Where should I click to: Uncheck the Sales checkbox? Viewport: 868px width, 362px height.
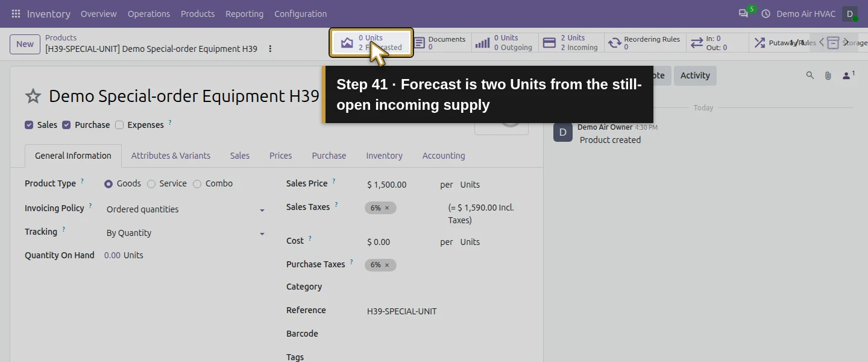point(29,125)
